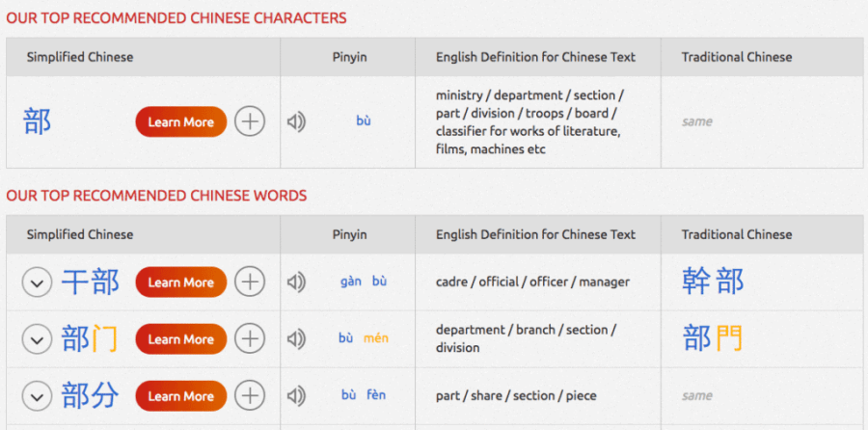This screenshot has height=430, width=868.
Task: Expand the 部门 word row
Action: coord(37,339)
